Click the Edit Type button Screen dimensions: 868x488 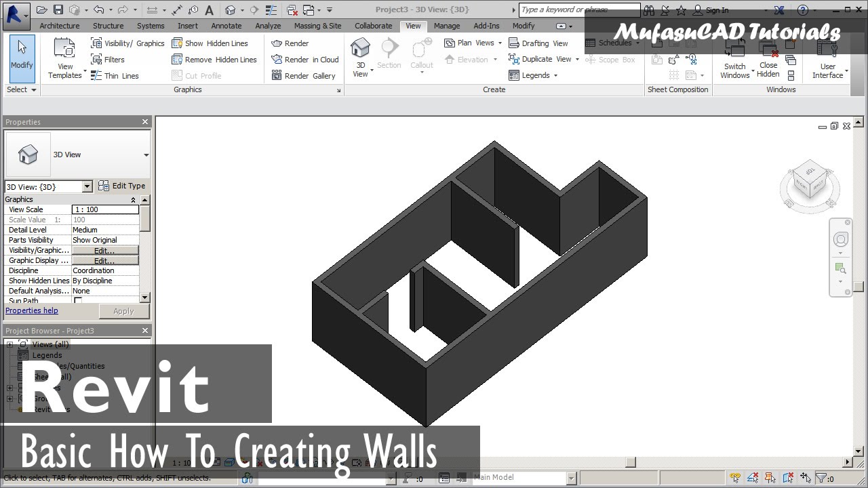(122, 186)
